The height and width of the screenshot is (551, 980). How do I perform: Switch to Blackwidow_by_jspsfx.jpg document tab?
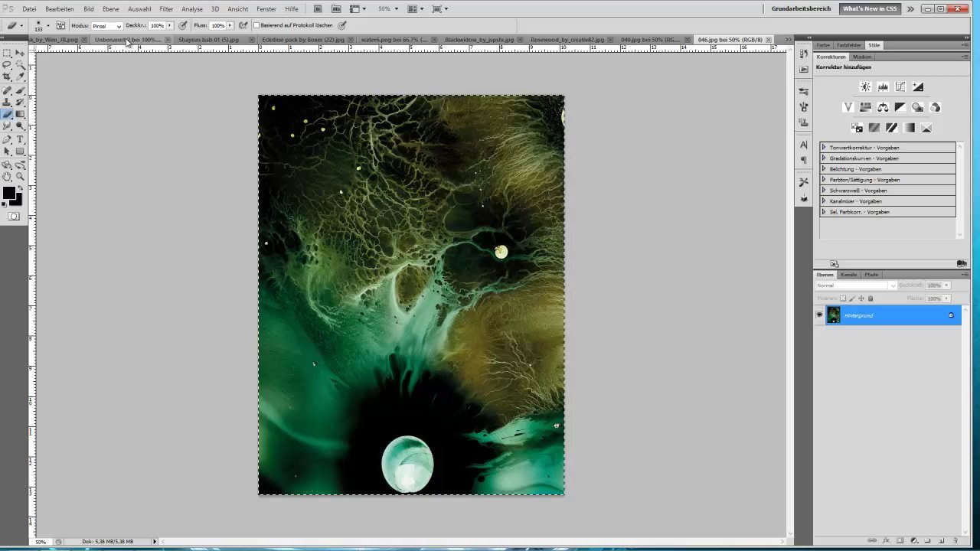coord(480,39)
